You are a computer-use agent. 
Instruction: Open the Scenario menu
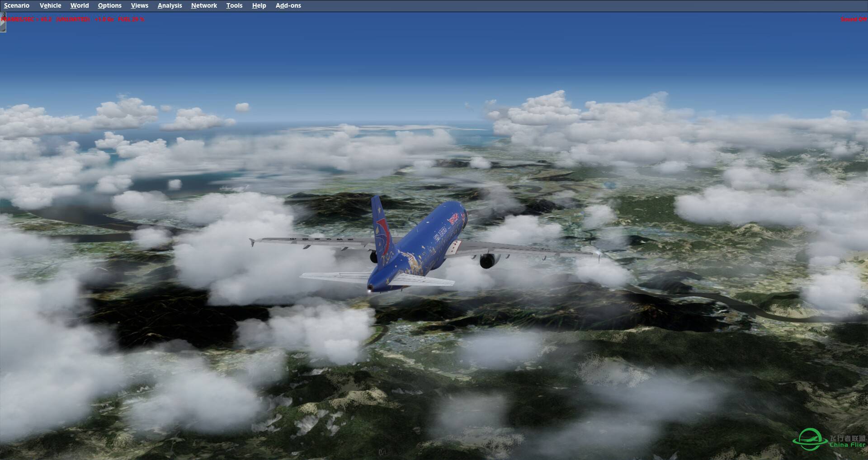[x=17, y=5]
